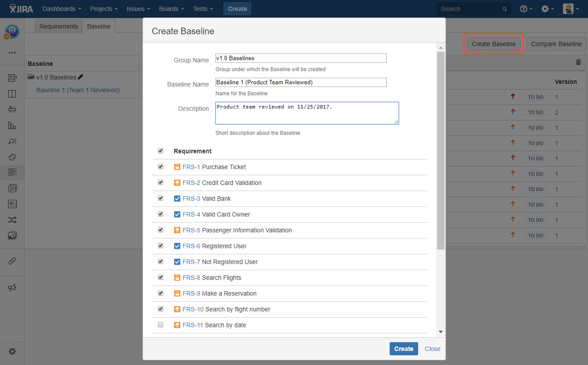Open the picture icon in sidebar
Viewport: 588px width, 365px height.
point(12,236)
